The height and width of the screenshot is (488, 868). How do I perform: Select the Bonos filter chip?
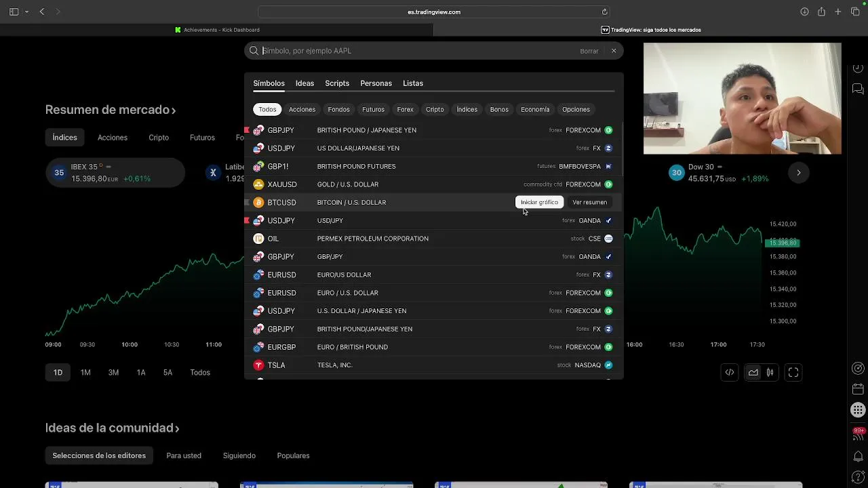click(x=499, y=109)
